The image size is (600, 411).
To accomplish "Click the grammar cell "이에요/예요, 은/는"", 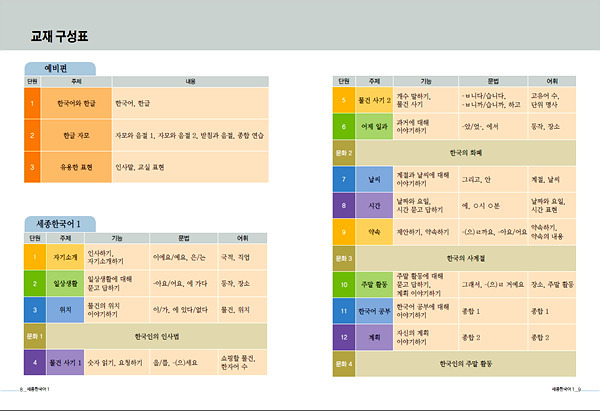I will (x=184, y=257).
